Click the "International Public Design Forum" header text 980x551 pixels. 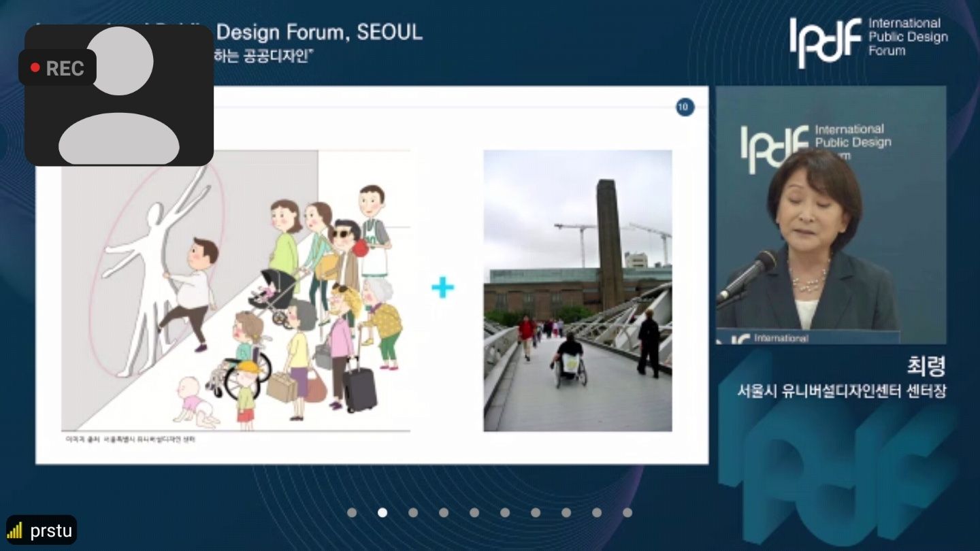[907, 37]
